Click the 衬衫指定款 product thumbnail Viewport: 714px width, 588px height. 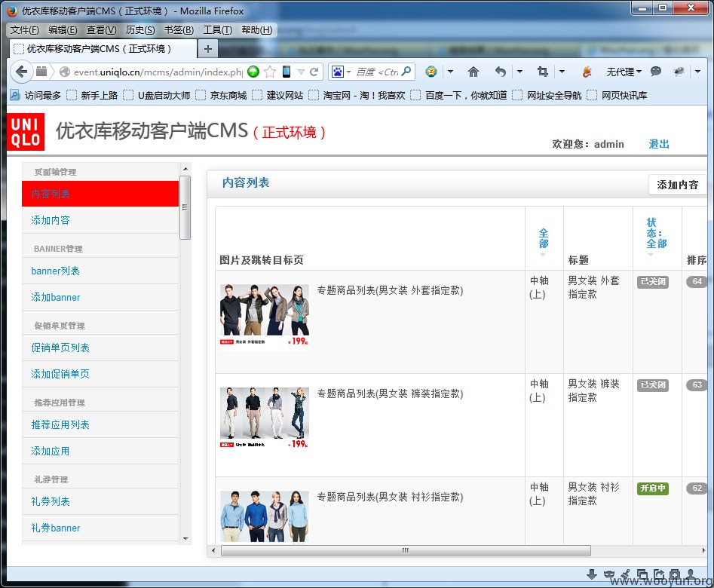[x=265, y=516]
